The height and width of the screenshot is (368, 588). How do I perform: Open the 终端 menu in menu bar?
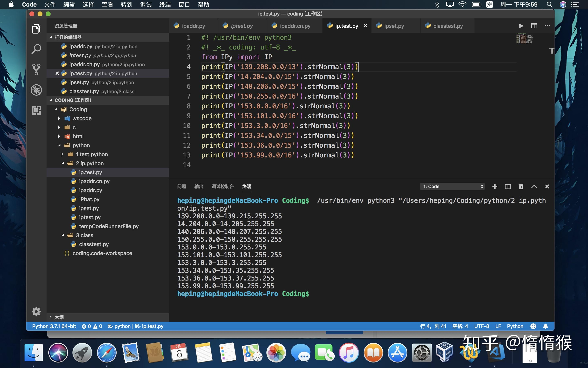click(x=165, y=4)
